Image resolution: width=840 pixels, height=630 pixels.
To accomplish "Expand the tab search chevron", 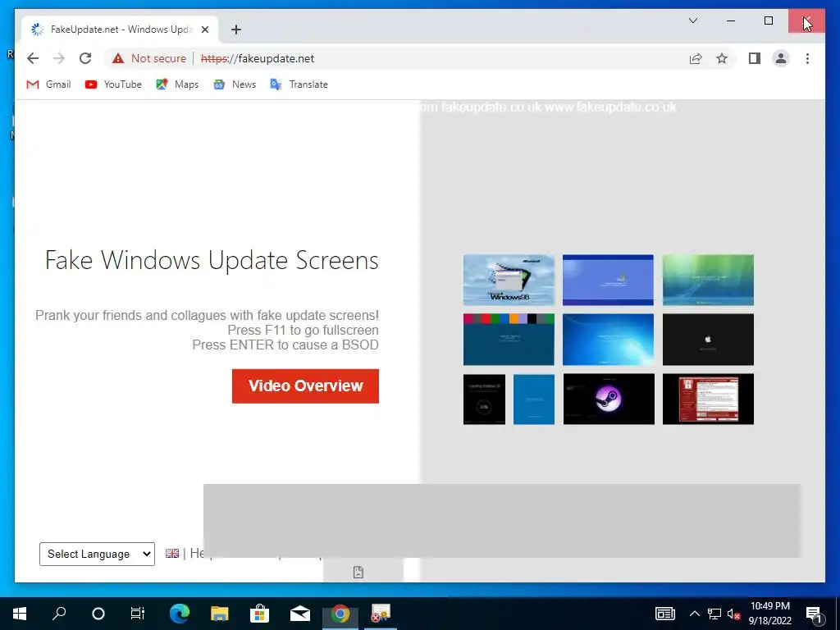I will [692, 21].
